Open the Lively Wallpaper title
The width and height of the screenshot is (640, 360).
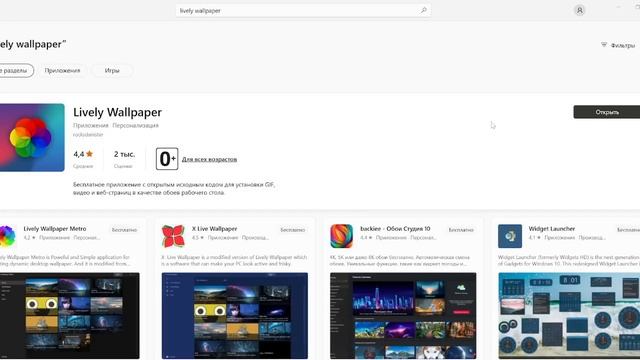(x=118, y=112)
